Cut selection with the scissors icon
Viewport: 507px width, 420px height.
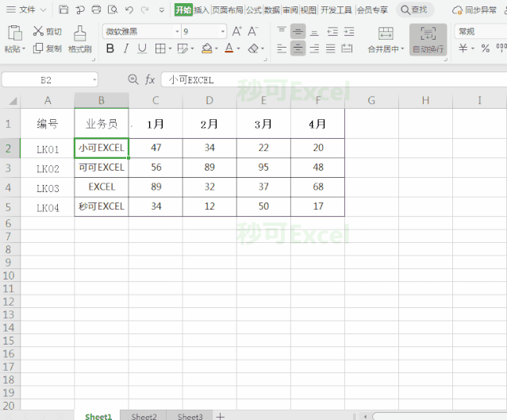click(x=38, y=31)
